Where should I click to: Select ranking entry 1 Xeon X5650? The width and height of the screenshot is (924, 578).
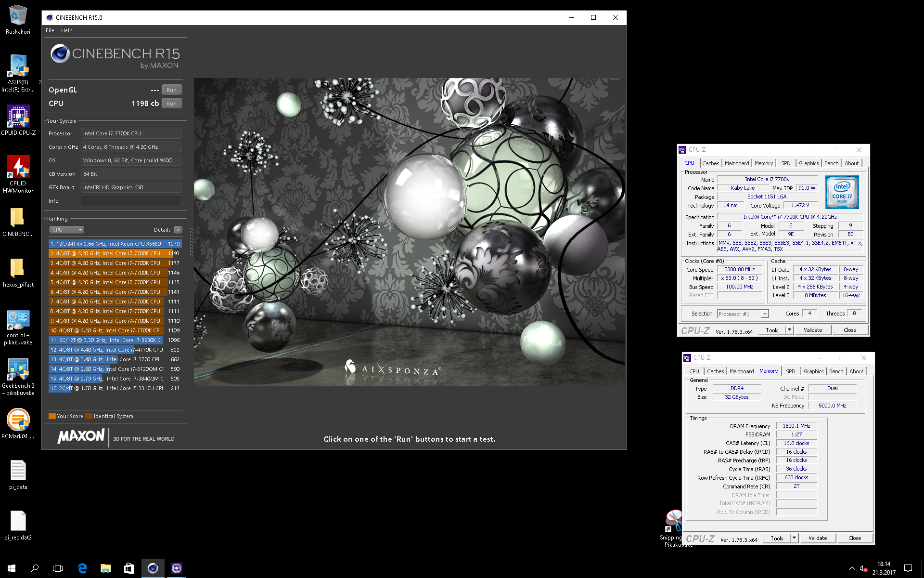[x=115, y=244]
